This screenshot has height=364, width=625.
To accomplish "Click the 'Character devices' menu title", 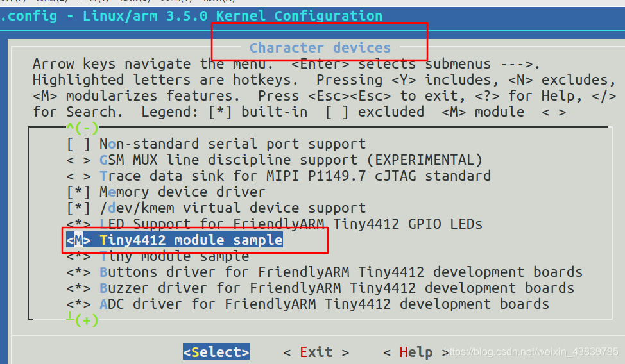I will 320,48.
